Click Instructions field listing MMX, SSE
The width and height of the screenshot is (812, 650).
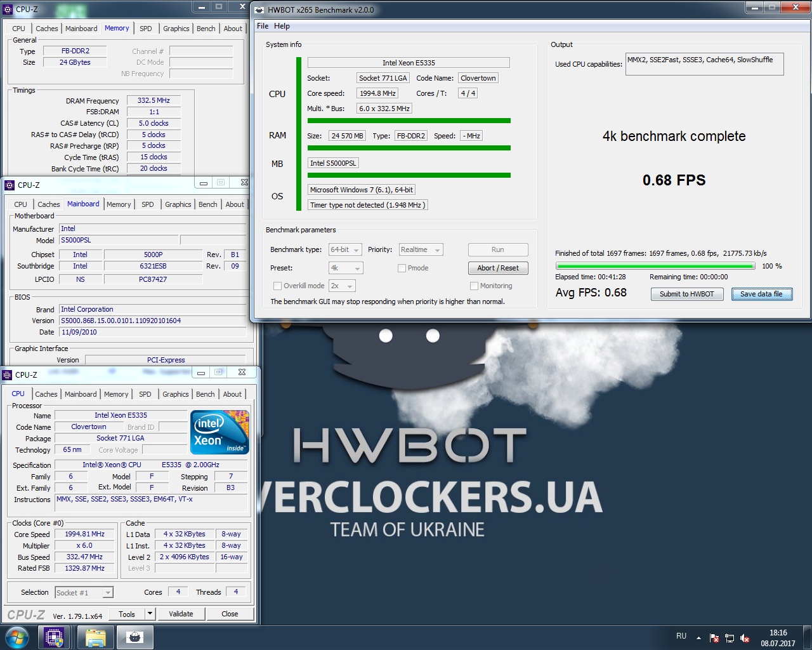click(x=151, y=503)
